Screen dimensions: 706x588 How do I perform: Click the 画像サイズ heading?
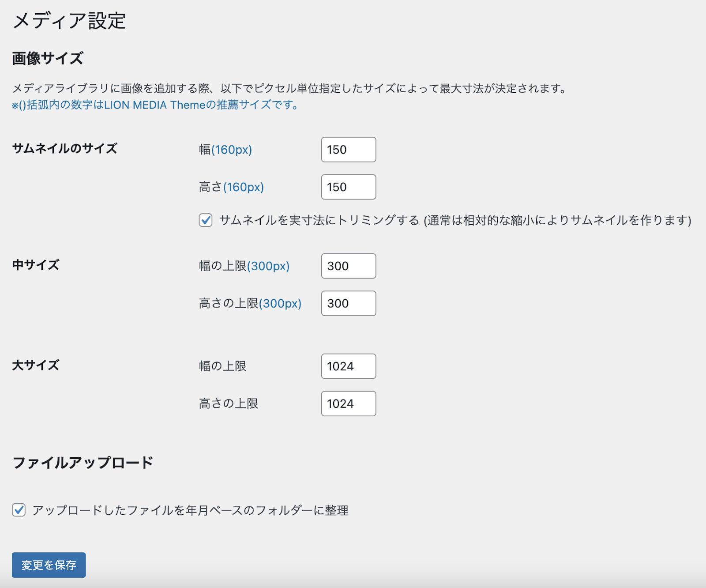pos(48,58)
